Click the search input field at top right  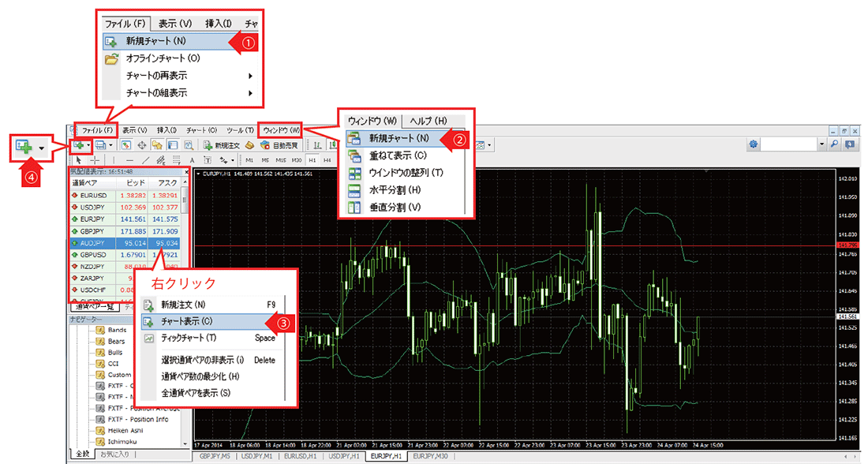click(x=789, y=144)
